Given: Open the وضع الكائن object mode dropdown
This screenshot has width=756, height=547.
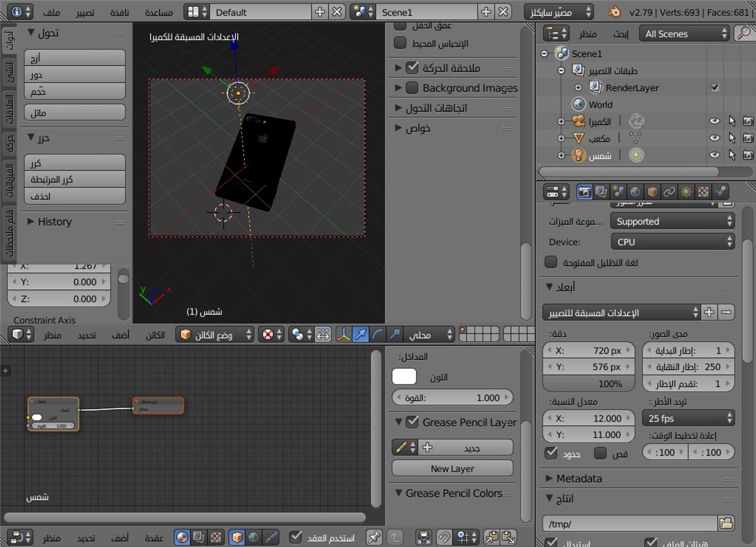Looking at the screenshot, I should (214, 334).
